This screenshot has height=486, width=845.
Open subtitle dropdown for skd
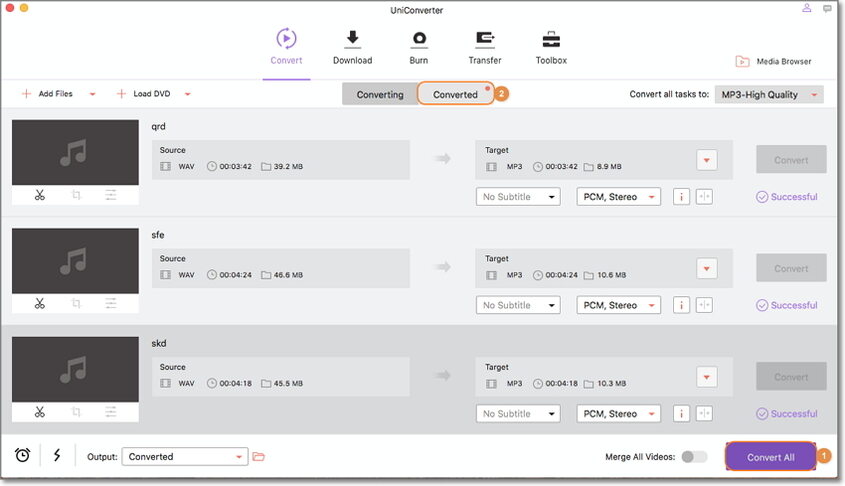[518, 413]
